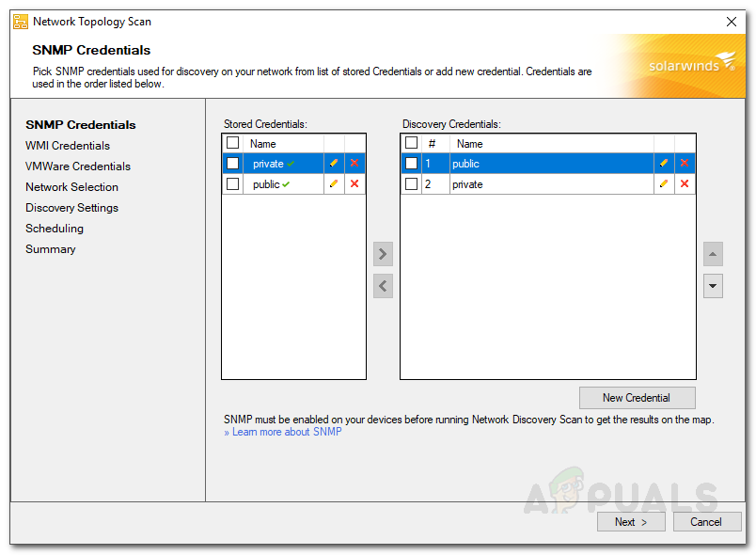The width and height of the screenshot is (756, 555).
Task: Select the private discovery credential name
Action: (467, 184)
